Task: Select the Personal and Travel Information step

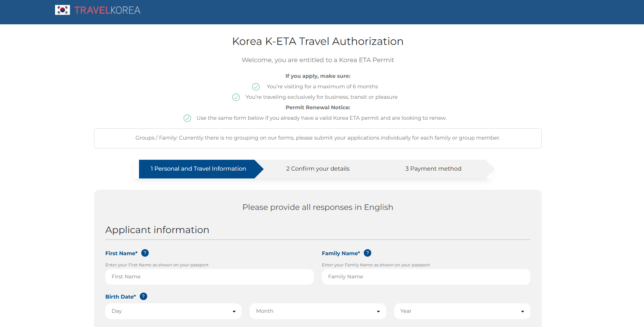Action: tap(197, 169)
